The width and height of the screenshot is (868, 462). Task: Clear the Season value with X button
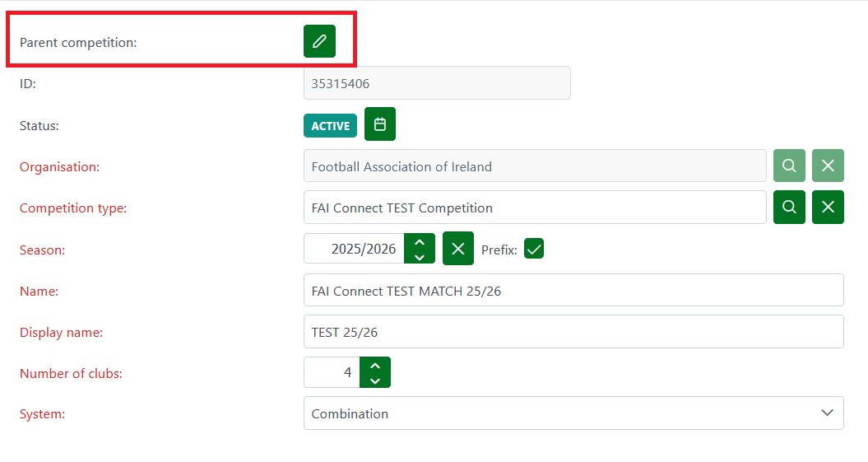[458, 249]
